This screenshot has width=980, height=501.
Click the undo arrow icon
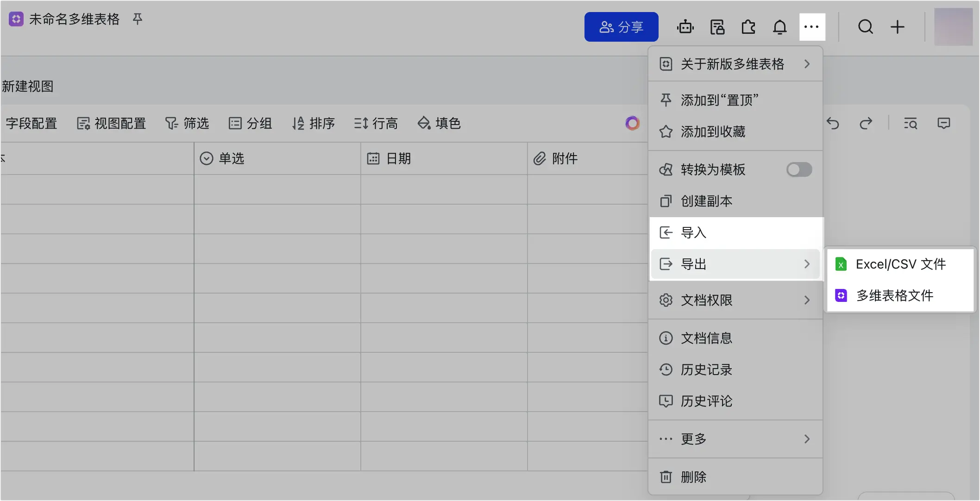tap(833, 124)
